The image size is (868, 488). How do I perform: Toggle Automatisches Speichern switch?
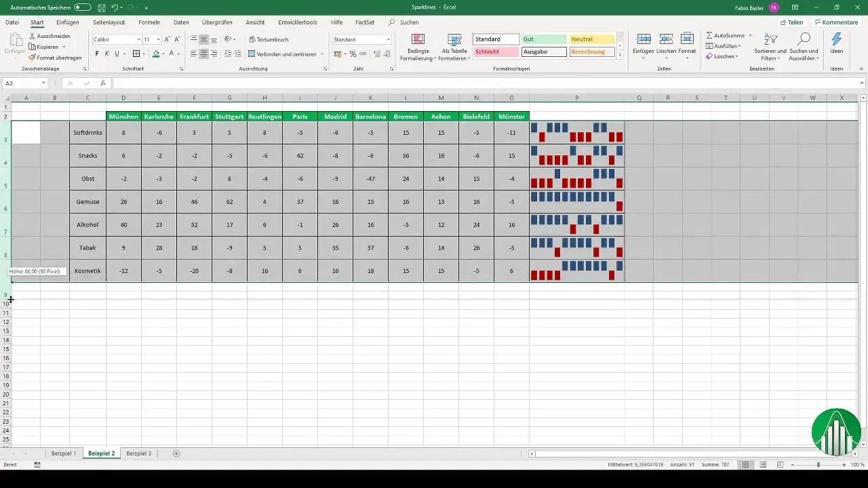[83, 7]
